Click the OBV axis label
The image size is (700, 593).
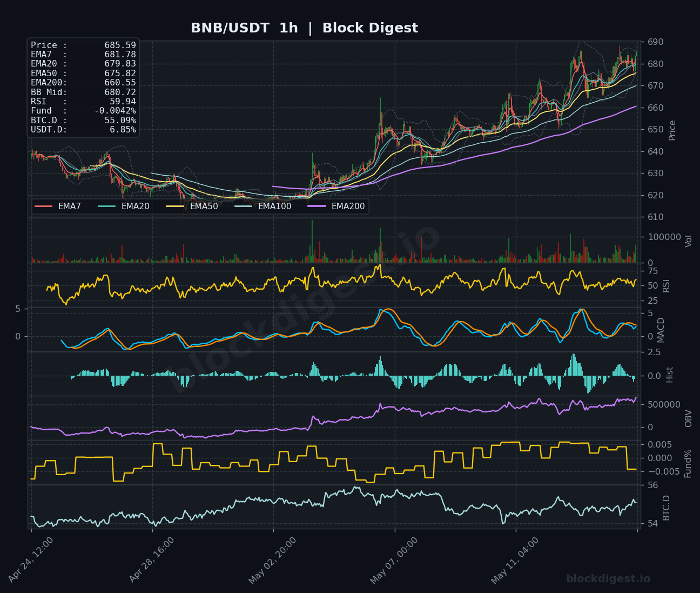click(689, 418)
